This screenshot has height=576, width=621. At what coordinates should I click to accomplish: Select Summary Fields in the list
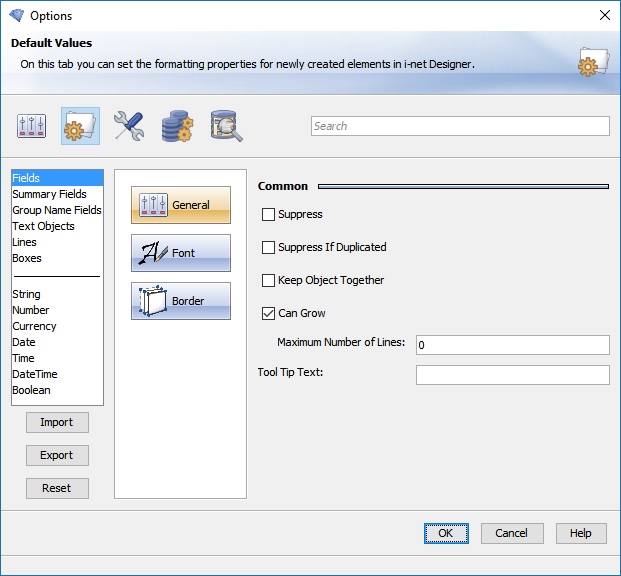pos(49,194)
